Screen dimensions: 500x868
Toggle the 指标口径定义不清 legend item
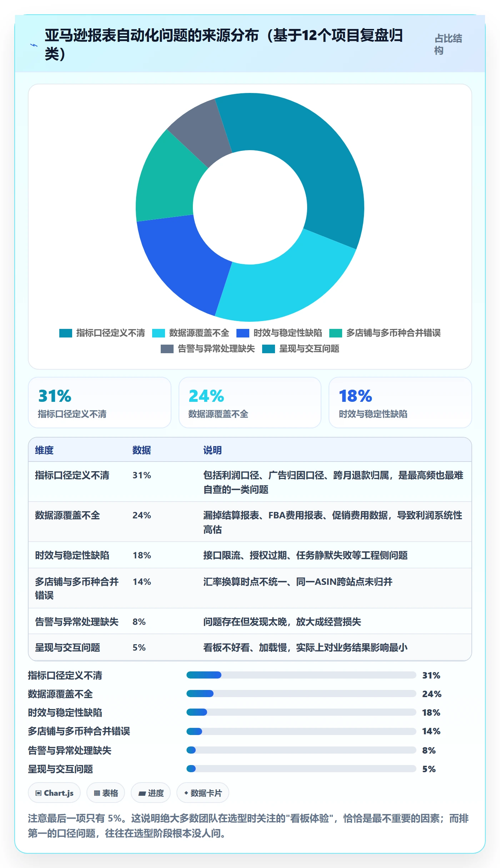click(102, 333)
